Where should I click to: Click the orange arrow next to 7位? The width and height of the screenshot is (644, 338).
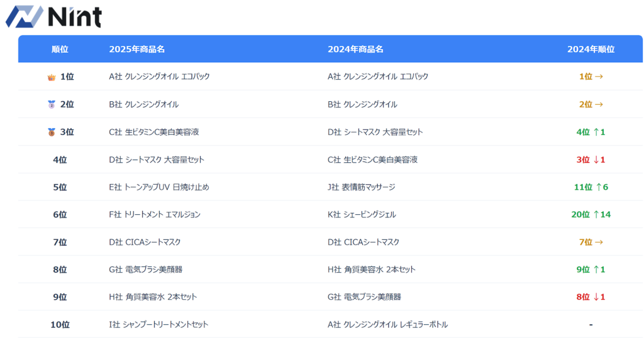pos(599,242)
